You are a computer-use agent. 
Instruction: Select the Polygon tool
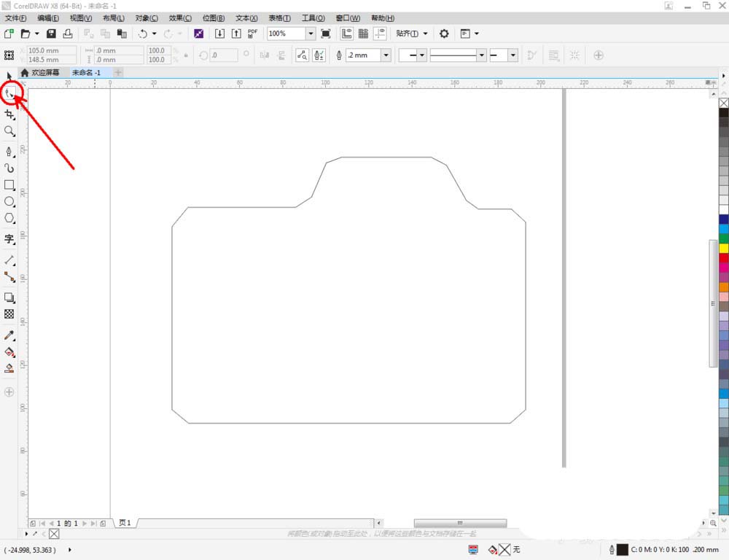(9, 218)
